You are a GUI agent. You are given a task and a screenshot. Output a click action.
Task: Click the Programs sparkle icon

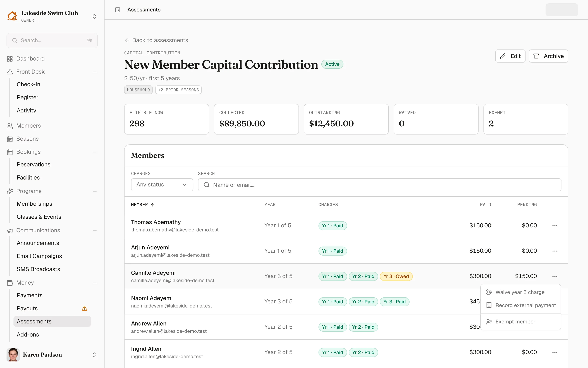coord(10,191)
